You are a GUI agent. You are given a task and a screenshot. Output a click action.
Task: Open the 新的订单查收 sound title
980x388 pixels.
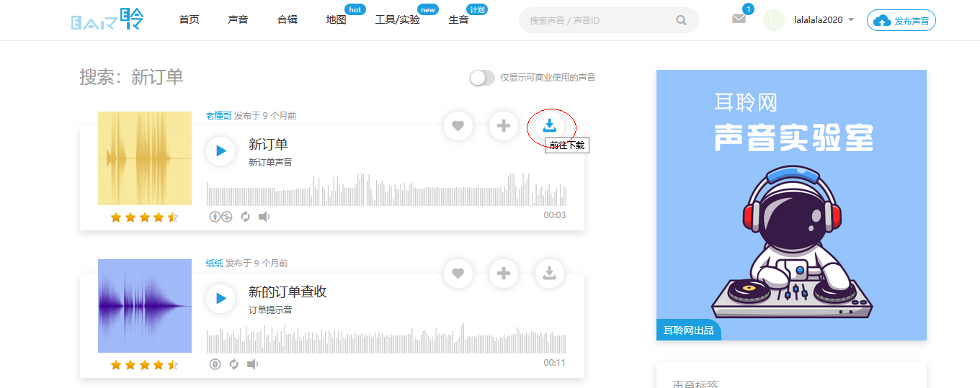tap(288, 292)
